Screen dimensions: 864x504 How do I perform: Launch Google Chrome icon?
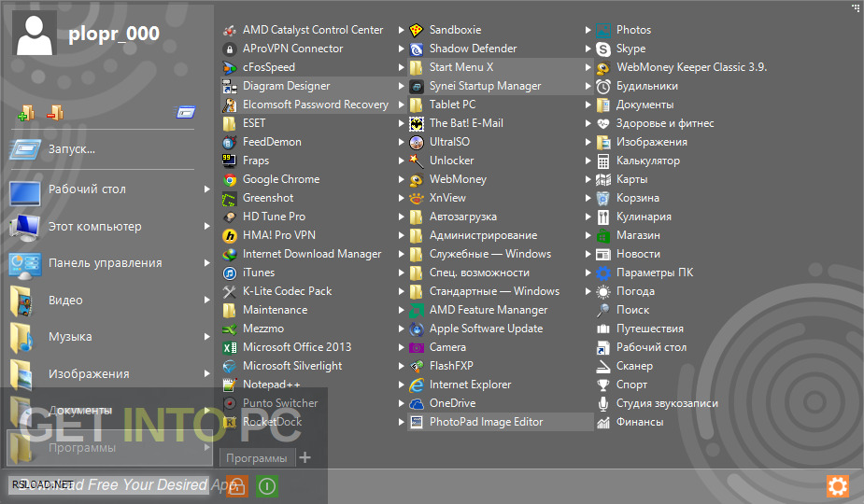pos(229,179)
